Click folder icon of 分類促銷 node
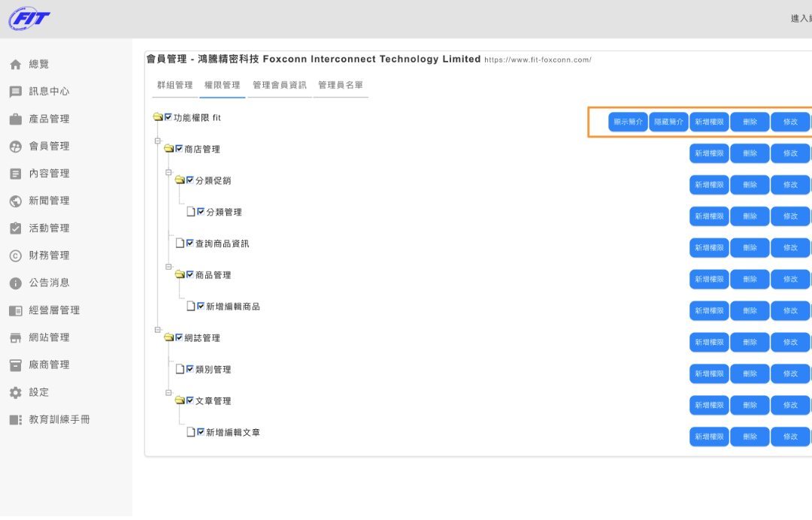Screen dimensions: 812x520 pyautogui.click(x=180, y=180)
